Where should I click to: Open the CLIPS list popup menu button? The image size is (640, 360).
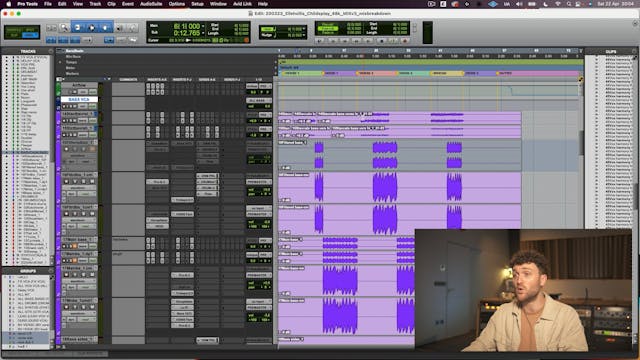coord(634,51)
